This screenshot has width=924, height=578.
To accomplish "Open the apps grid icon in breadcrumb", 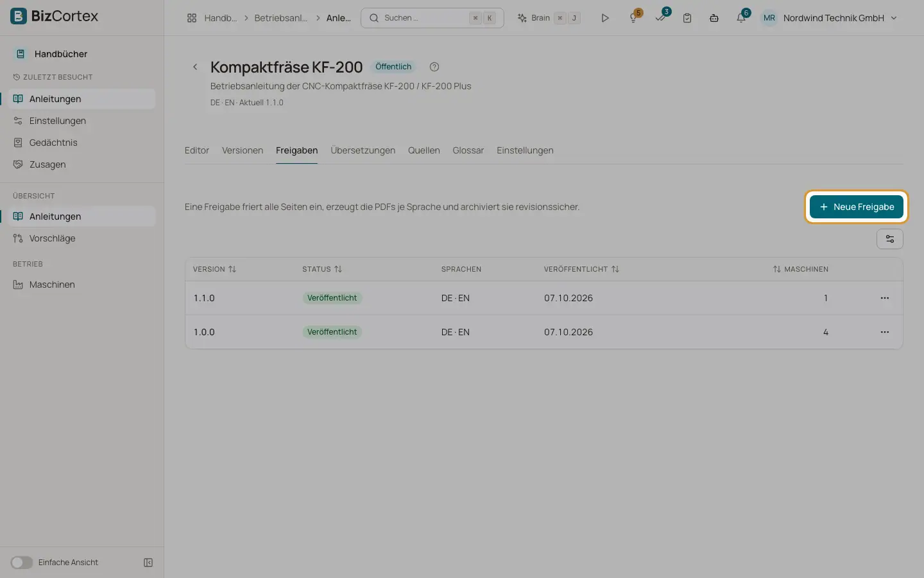I will click(x=192, y=18).
